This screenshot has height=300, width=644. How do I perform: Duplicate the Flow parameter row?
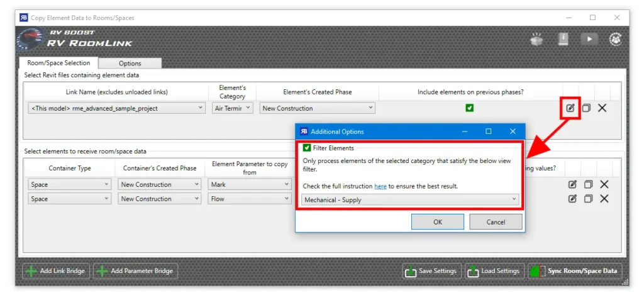(x=588, y=199)
